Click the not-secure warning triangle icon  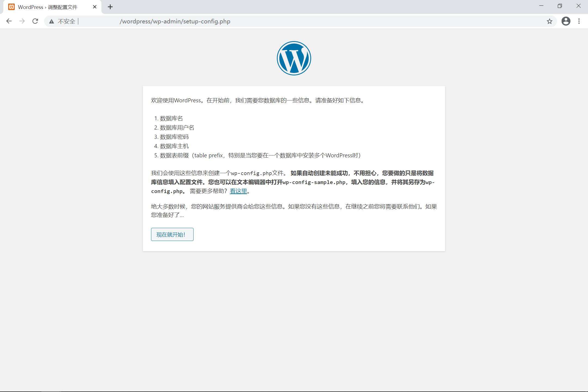click(51, 22)
